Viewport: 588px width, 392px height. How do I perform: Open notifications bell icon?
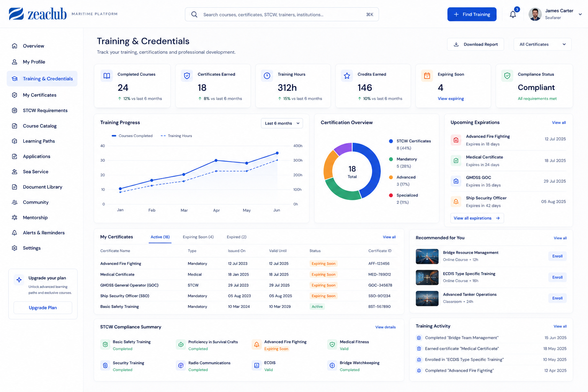[513, 15]
